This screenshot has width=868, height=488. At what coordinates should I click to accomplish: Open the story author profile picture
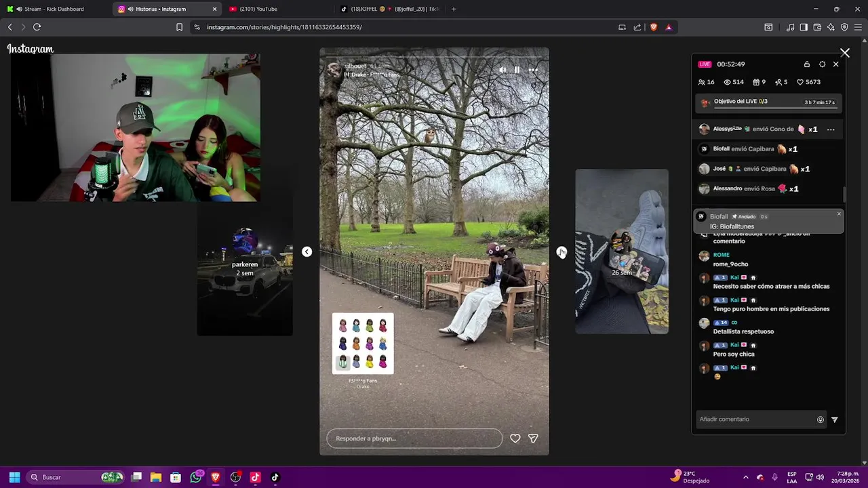coord(334,70)
